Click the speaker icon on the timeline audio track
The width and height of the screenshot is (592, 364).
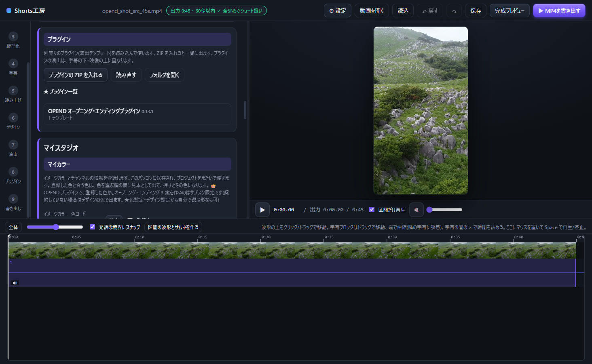15,283
